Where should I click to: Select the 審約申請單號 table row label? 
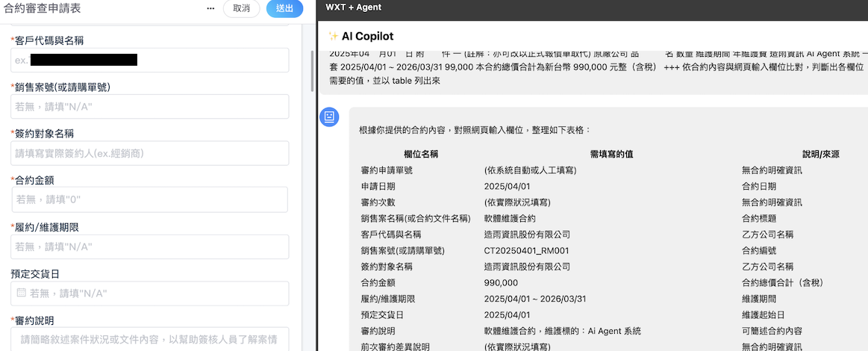click(387, 170)
